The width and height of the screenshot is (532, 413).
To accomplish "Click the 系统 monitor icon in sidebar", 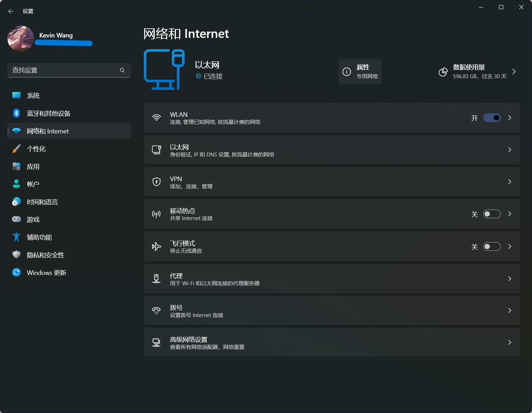I will click(x=16, y=95).
